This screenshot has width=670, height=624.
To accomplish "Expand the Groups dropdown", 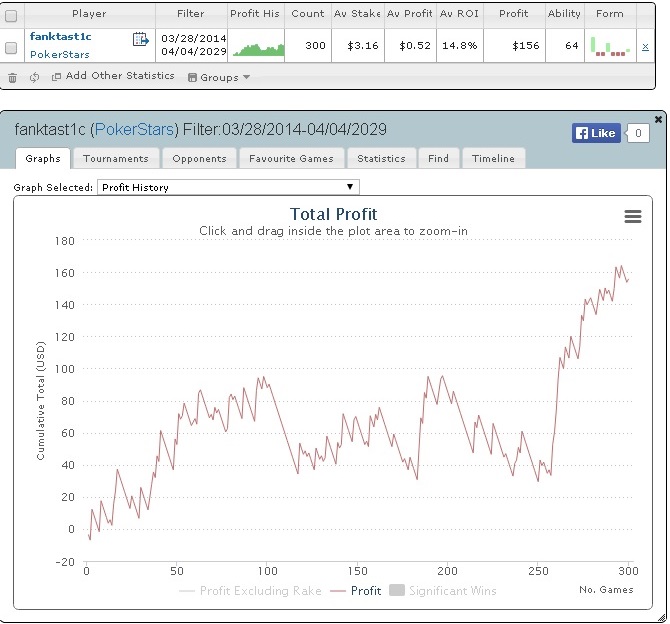I will [219, 77].
